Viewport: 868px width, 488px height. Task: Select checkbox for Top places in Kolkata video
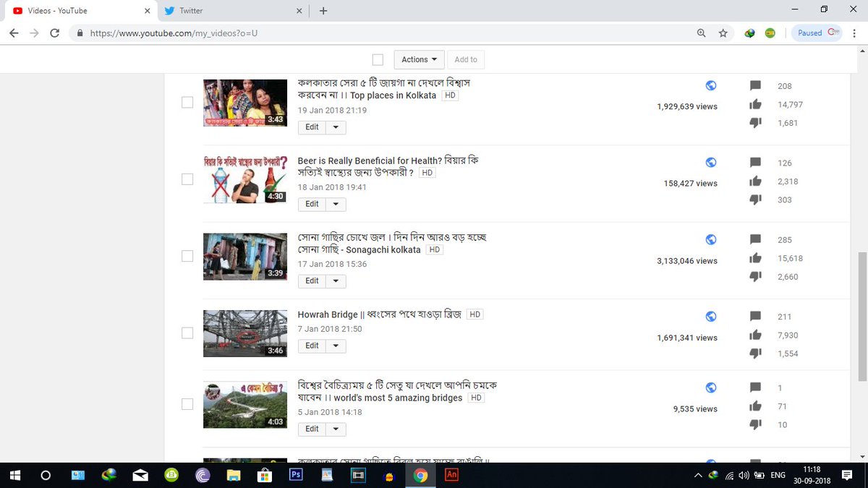[x=187, y=103]
